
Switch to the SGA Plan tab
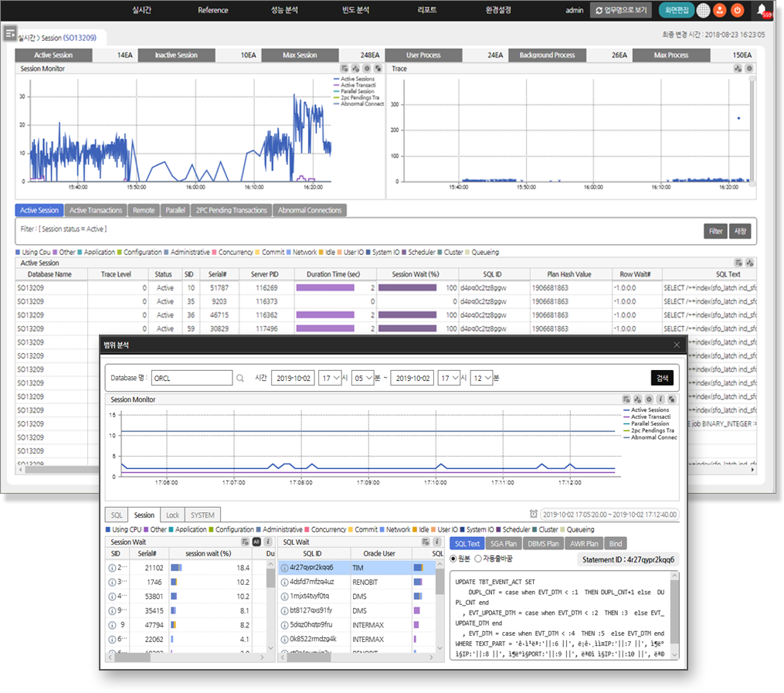(x=503, y=543)
